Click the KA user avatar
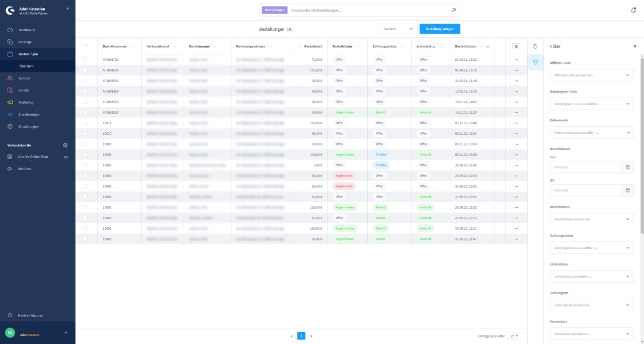644x344 pixels. (x=10, y=333)
